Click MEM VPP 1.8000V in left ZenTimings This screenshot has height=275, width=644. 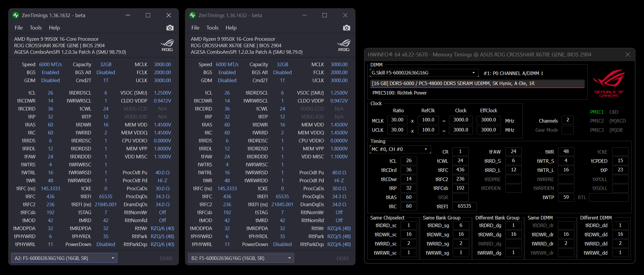(162, 149)
